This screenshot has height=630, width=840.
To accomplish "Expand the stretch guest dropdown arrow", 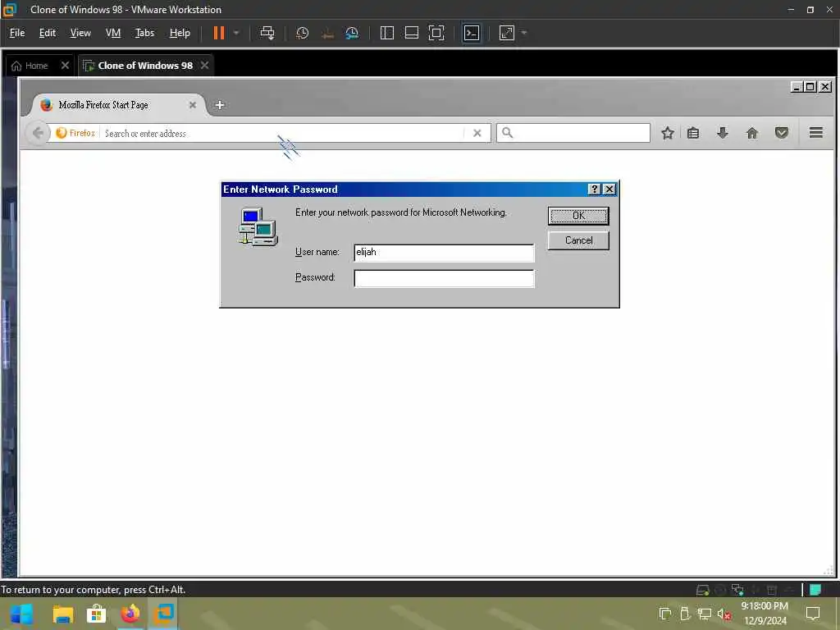I will point(524,33).
